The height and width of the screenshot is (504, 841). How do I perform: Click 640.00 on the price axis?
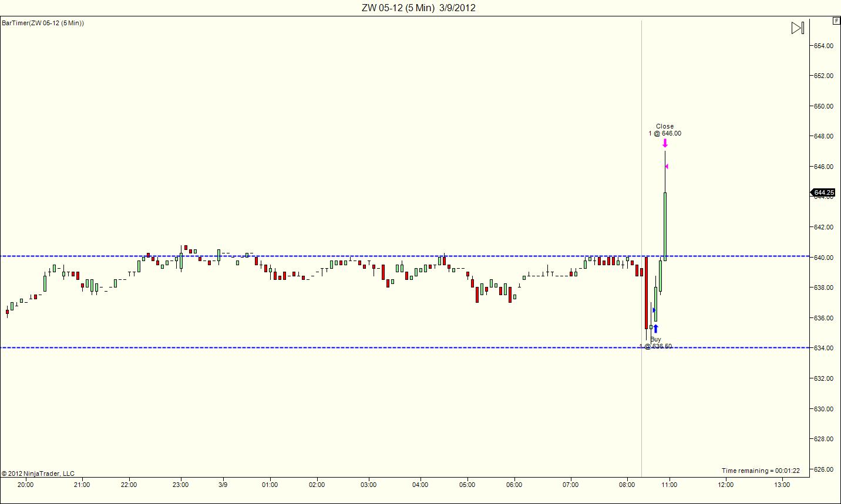coord(823,258)
